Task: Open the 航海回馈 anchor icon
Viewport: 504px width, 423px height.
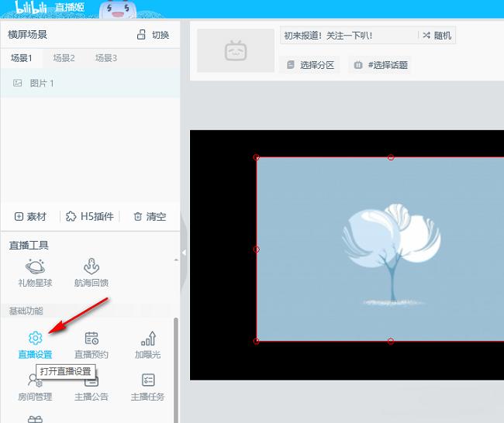Action: point(91,267)
